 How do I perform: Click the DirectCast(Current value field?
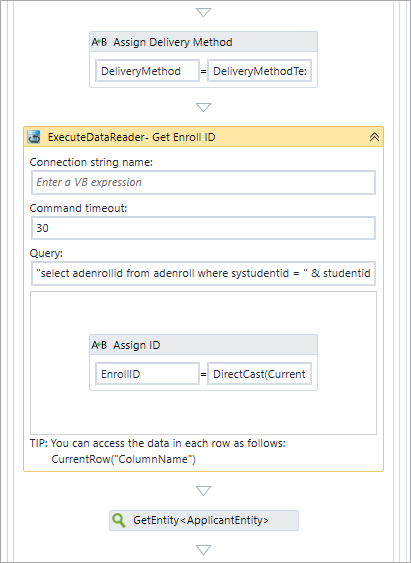coord(259,374)
